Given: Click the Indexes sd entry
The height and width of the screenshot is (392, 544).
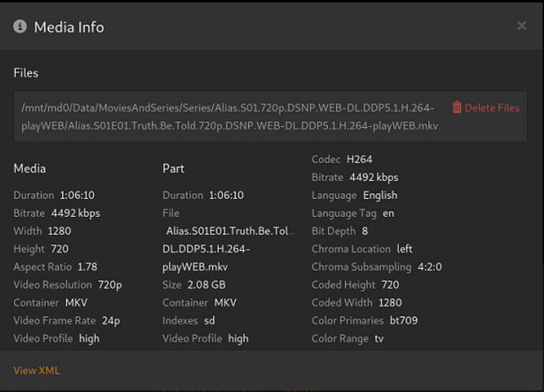Looking at the screenshot, I should [210, 320].
